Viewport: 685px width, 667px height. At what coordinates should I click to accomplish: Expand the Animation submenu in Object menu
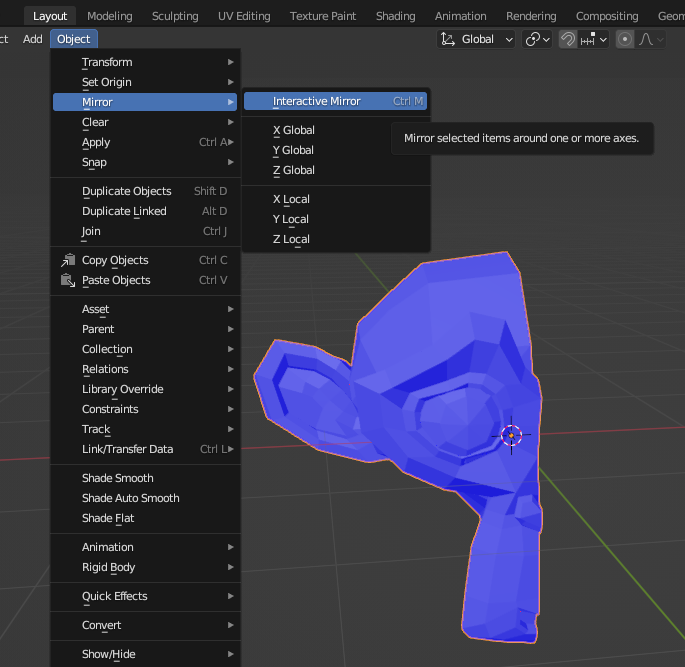[x=145, y=547]
